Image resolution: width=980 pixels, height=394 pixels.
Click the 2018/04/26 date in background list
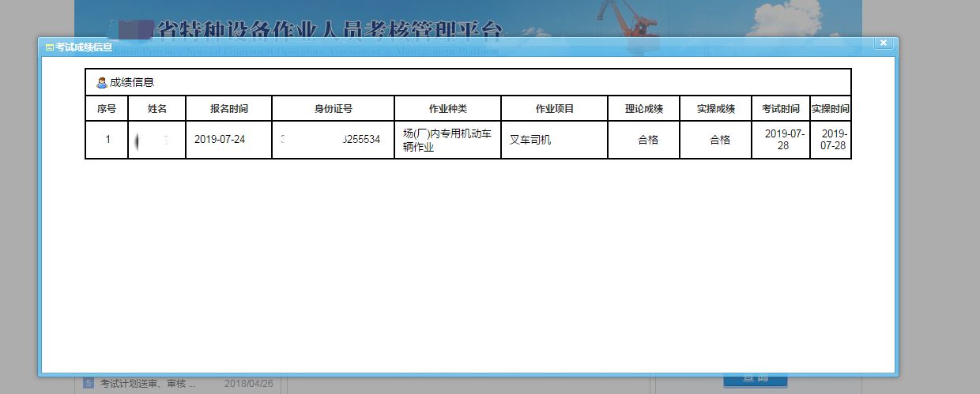coord(248,384)
